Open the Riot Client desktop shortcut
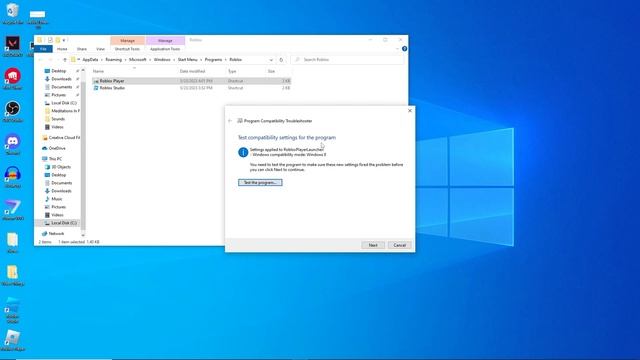The image size is (640, 360). click(13, 79)
